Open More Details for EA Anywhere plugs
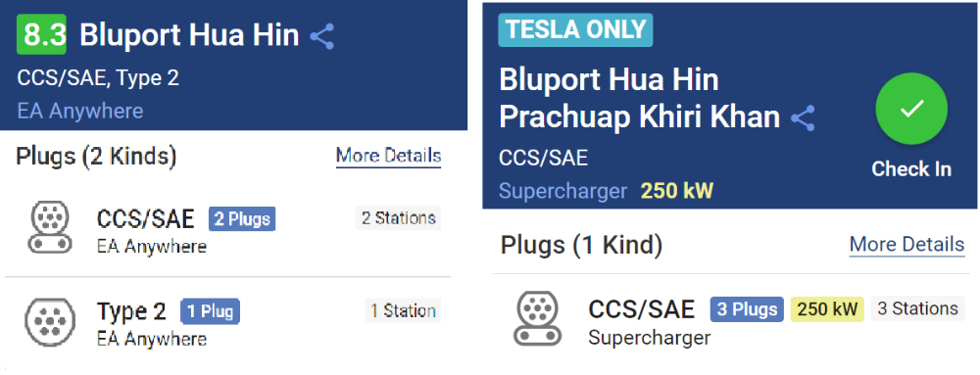Viewport: 980px width, 375px height. tap(388, 156)
